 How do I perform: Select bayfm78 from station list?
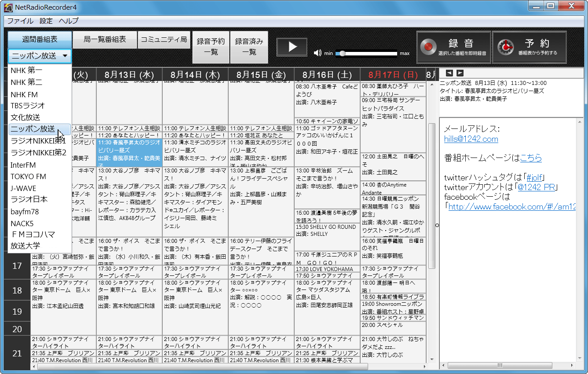[40, 212]
